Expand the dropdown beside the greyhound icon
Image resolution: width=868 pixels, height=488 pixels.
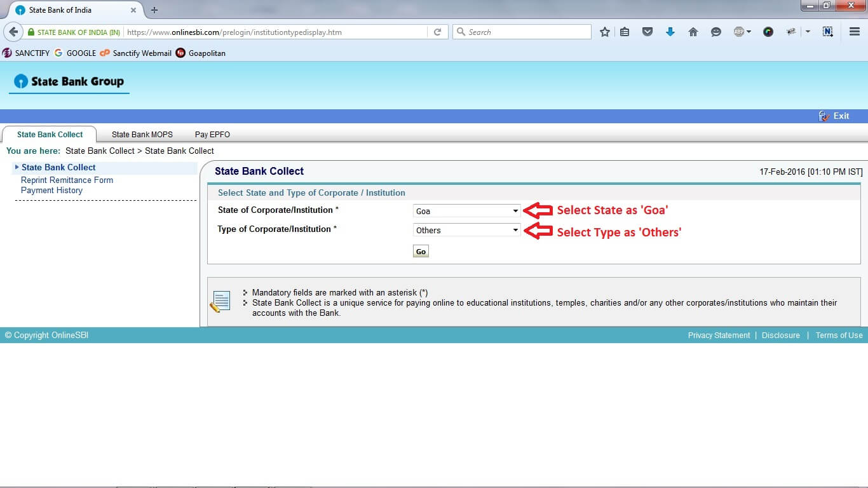click(808, 32)
